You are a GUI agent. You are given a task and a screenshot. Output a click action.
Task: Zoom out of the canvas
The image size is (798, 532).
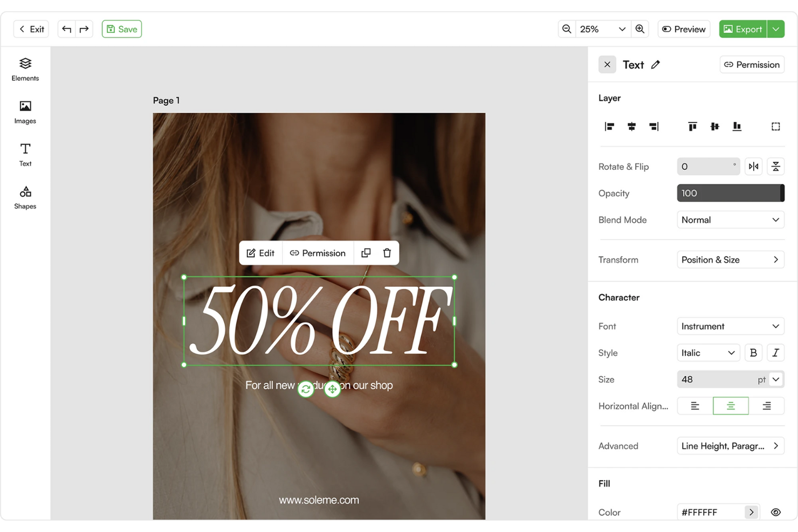[567, 29]
